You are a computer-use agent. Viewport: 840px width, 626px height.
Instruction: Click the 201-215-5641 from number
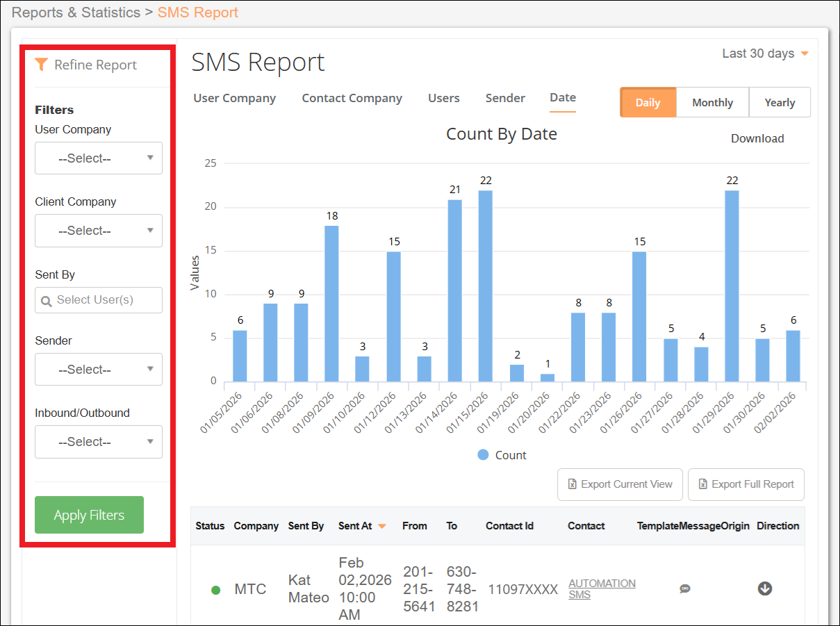coord(419,588)
